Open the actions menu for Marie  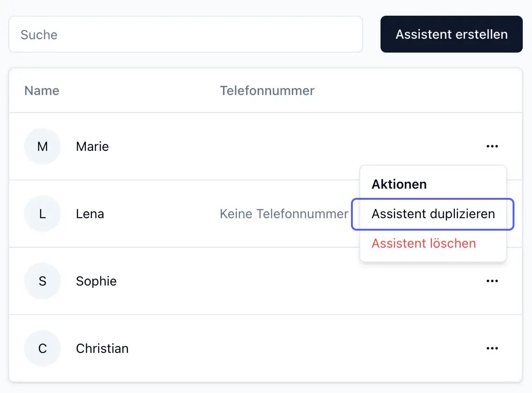coord(492,147)
